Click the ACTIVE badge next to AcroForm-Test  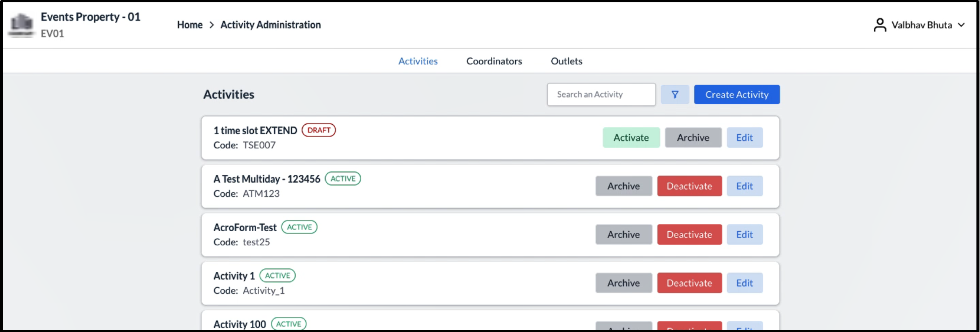click(x=299, y=227)
